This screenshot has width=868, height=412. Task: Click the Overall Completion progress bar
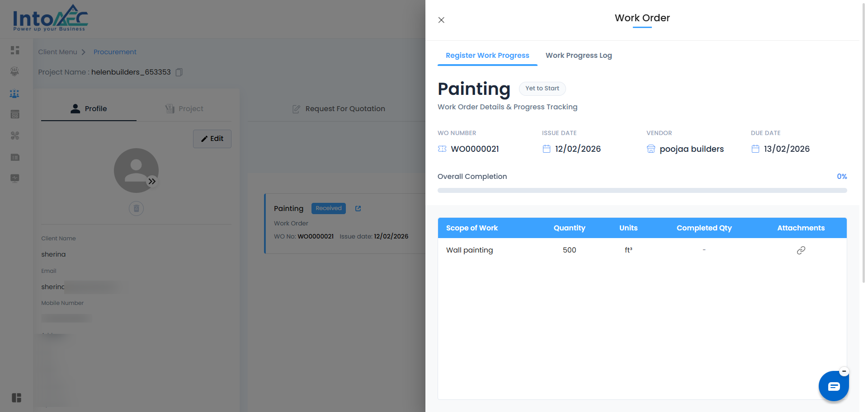coord(642,190)
